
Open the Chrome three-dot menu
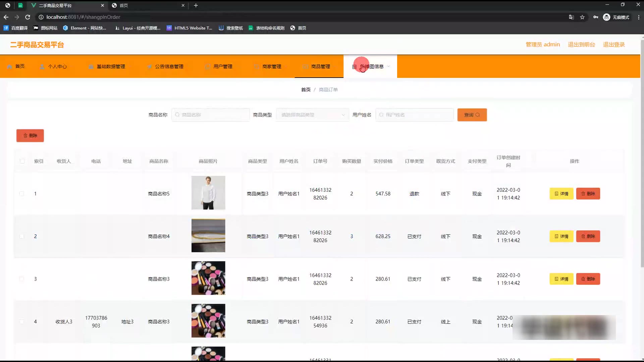[638, 17]
